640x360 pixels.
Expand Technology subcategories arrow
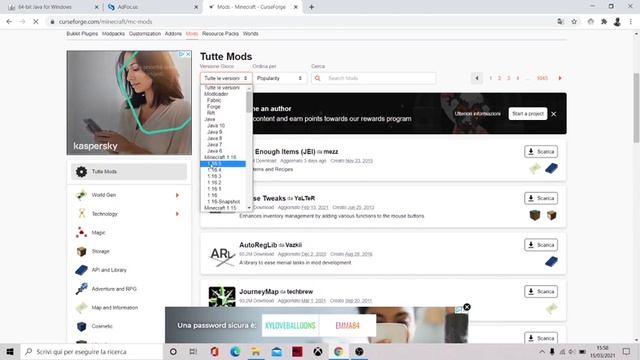177,213
